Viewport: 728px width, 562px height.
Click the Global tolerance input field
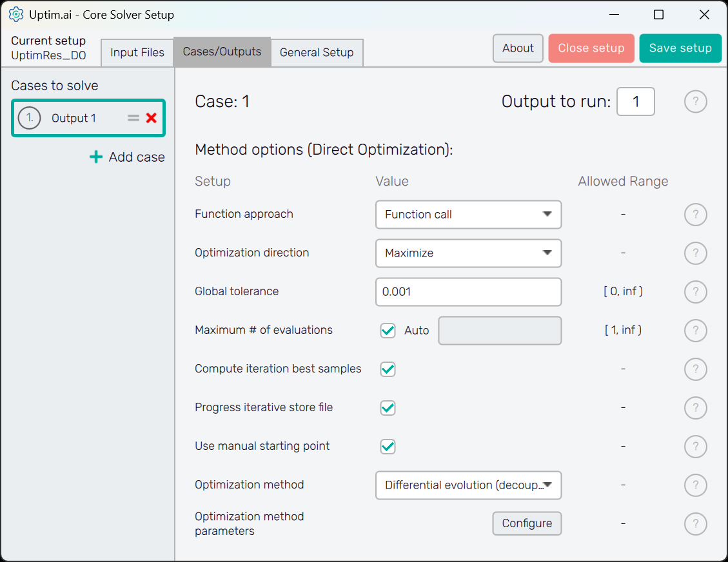468,292
